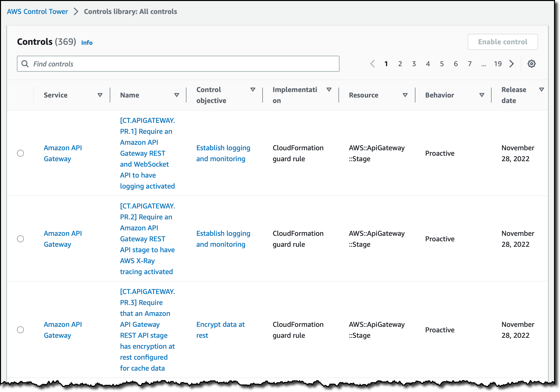Select the CT.APIGATEWAY.PR.1 control radio button
Image resolution: width=560 pixels, height=392 pixels.
tap(20, 153)
